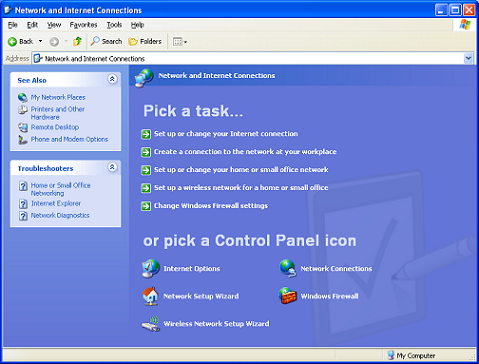Viewport: 479px width, 364px height.
Task: Click the green Back arrow icon
Action: (12, 42)
